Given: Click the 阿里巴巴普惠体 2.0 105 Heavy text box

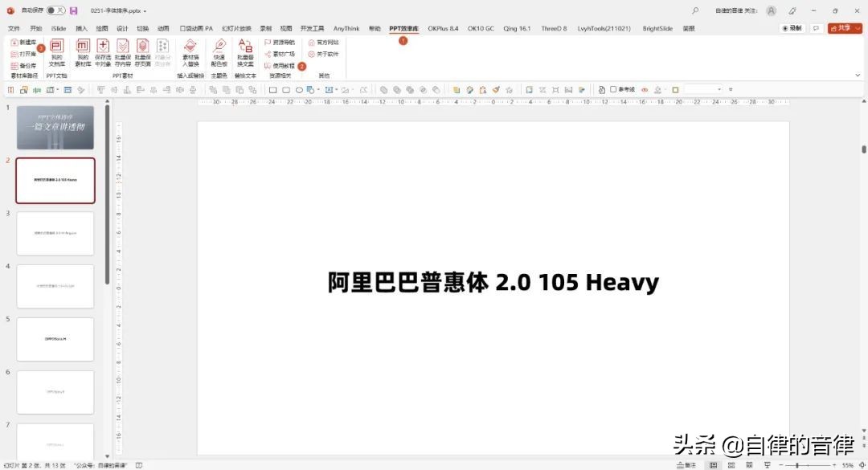Looking at the screenshot, I should click(493, 282).
